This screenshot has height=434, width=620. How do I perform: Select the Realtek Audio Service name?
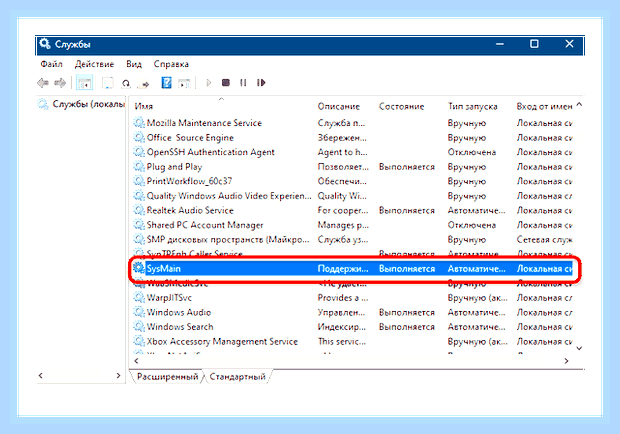coord(190,210)
